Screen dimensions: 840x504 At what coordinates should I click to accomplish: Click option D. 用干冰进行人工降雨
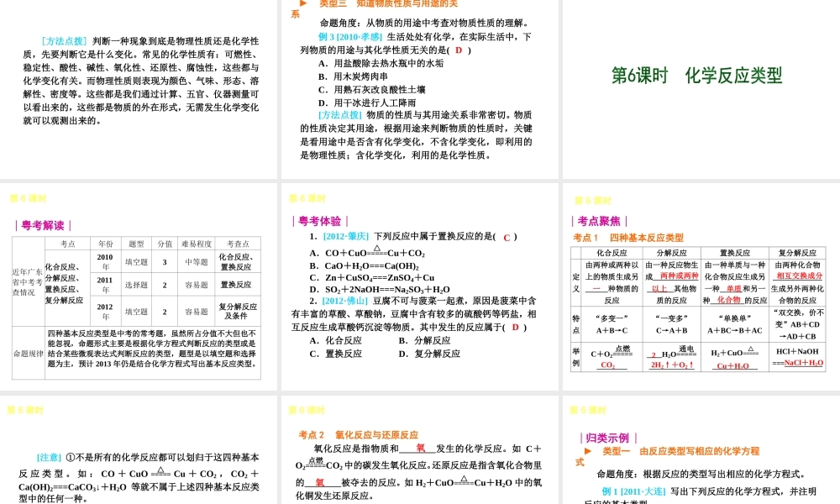[367, 102]
